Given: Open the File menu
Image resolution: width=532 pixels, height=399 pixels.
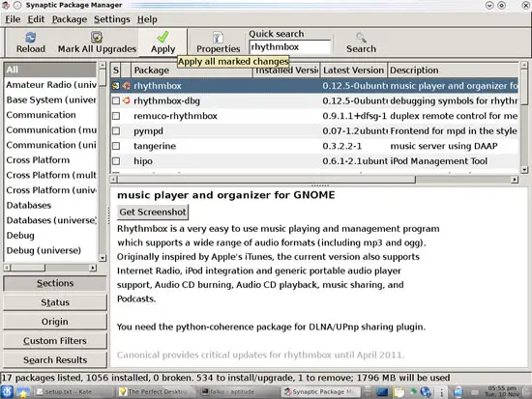Looking at the screenshot, I should 13,19.
